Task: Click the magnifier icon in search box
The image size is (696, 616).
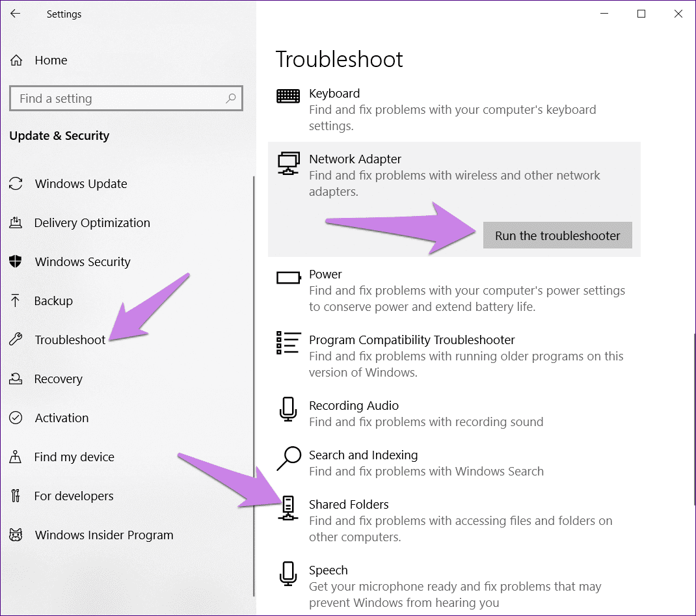Action: 231,98
